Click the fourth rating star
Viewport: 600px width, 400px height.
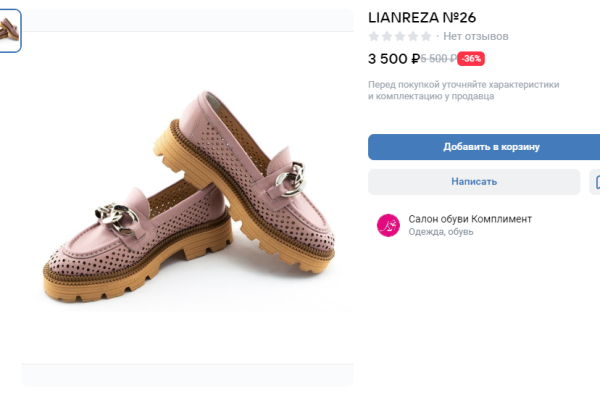(x=413, y=36)
